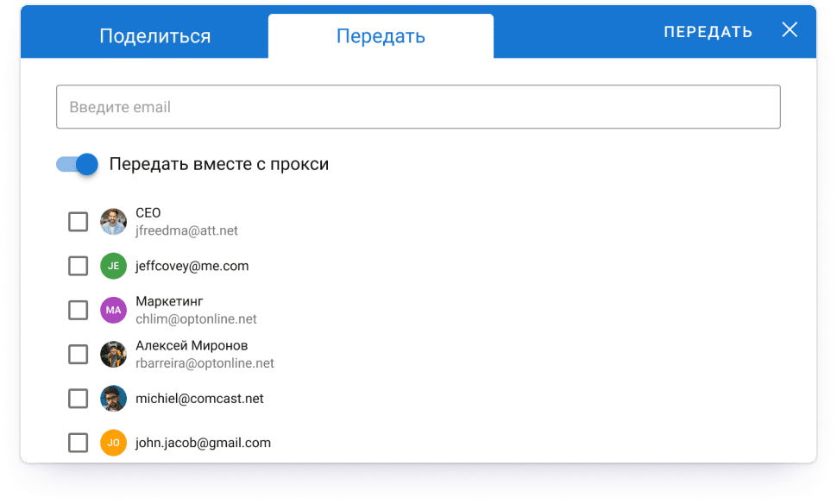Tick the jeffcovey@me.com checkbox
The image size is (837, 504).
(x=78, y=266)
